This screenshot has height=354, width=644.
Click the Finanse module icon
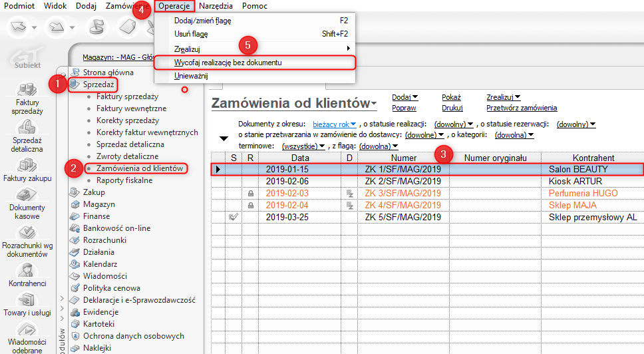point(75,216)
